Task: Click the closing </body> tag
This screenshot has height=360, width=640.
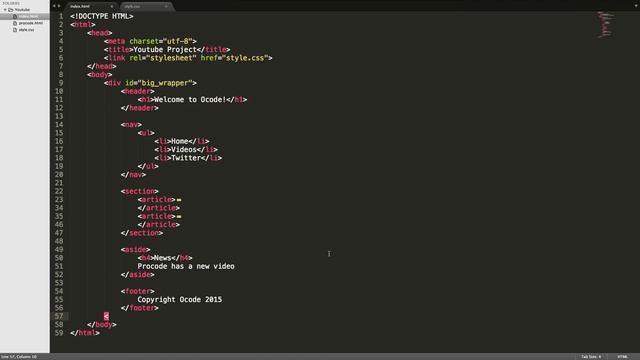Action: (102, 325)
